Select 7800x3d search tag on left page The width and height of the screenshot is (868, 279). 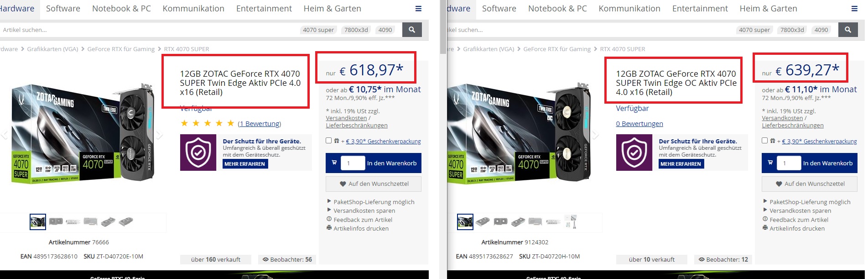click(x=356, y=30)
